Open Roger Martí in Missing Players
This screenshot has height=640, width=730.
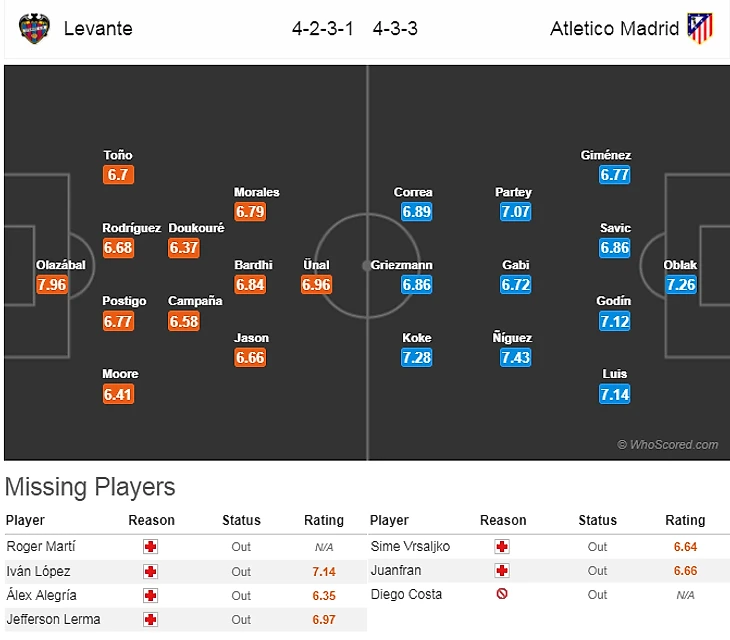tap(40, 547)
